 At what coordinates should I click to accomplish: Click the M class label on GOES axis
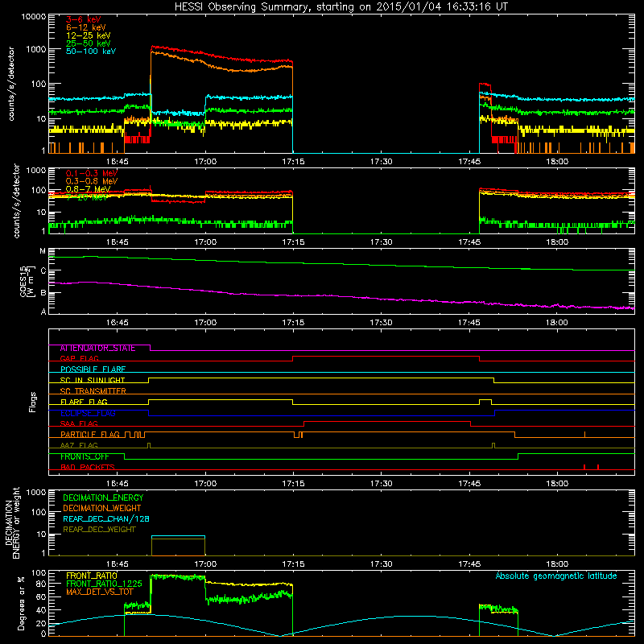point(43,251)
